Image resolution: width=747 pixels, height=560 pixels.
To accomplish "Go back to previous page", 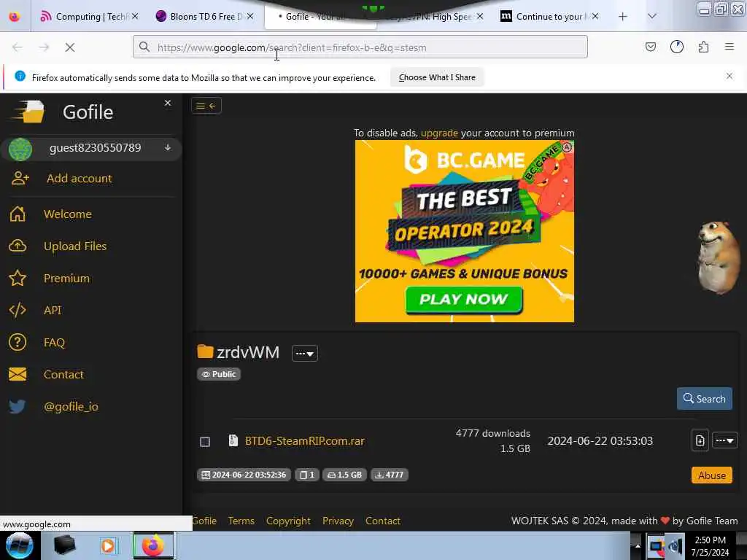I will (x=18, y=47).
